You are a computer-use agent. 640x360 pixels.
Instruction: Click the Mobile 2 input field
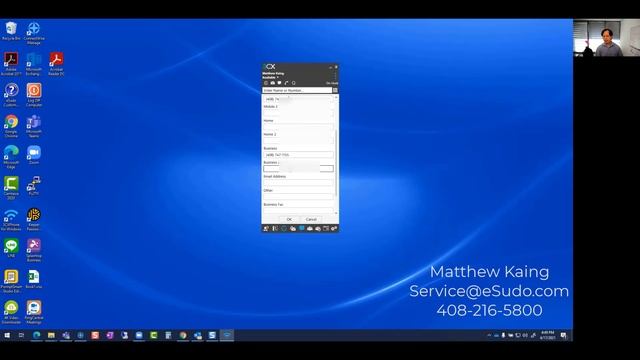298,113
